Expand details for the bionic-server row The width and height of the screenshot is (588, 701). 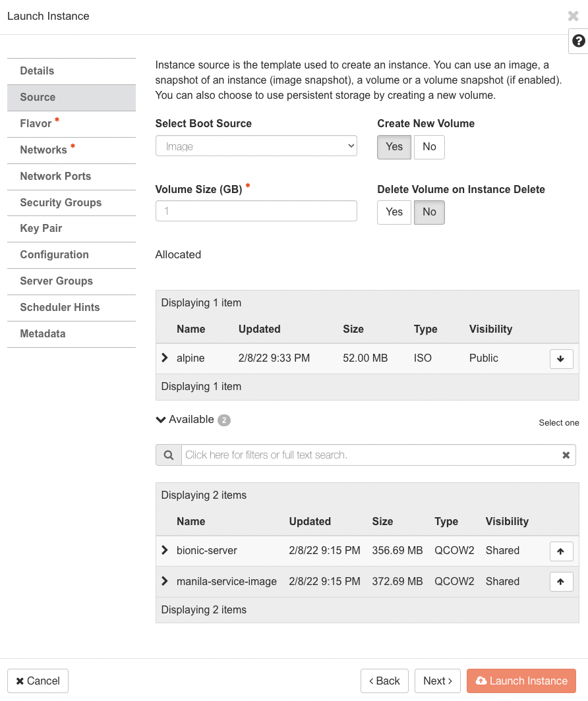164,551
